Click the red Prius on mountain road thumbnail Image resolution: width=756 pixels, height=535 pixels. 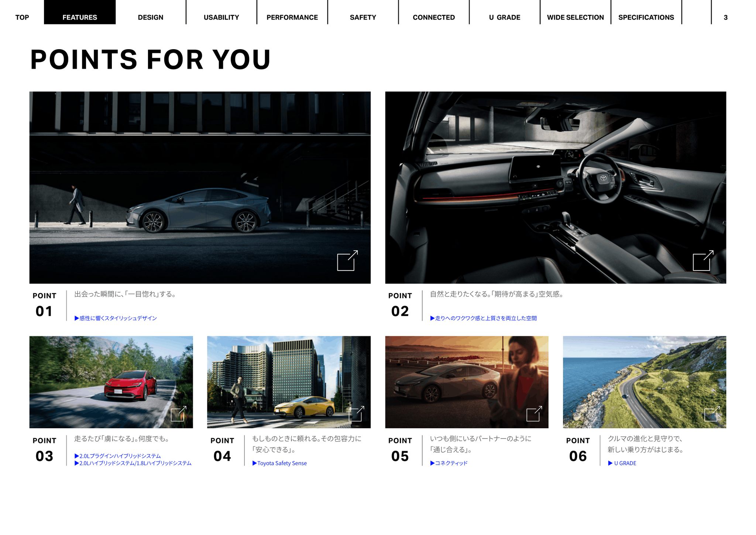tap(111, 382)
